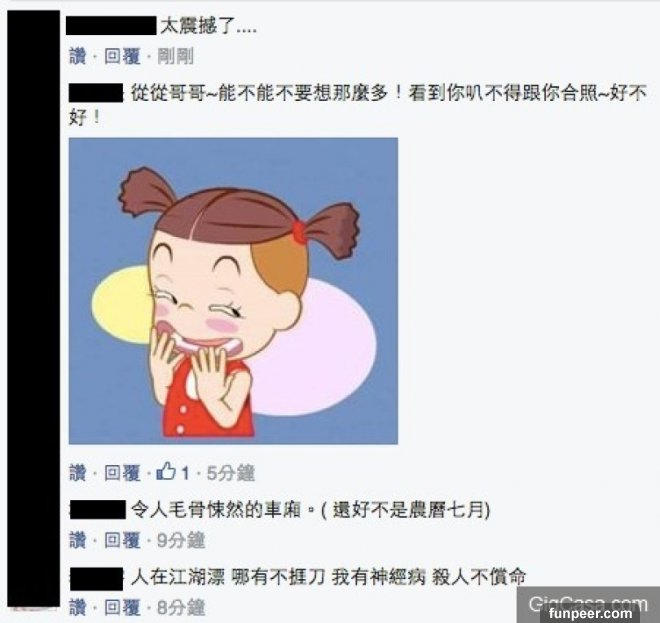
Task: Open the 5分鐘 timestamp link
Action: pos(231,473)
